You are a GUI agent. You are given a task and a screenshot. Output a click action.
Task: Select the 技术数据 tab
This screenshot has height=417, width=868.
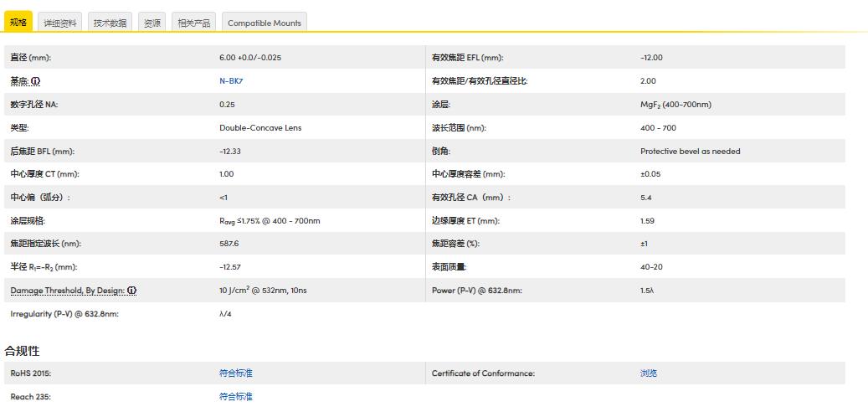(110, 23)
